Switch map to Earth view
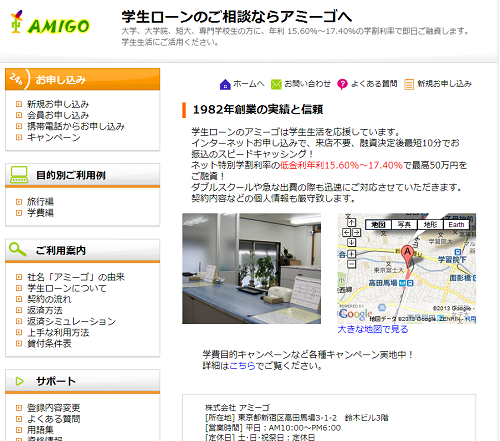Image resolution: width=500 pixels, height=441 pixels. click(456, 225)
